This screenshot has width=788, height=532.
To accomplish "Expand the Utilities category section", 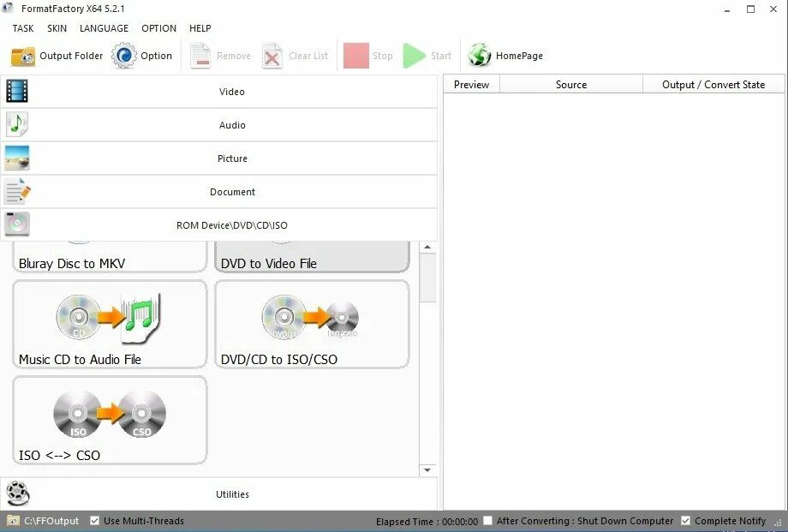I will pyautogui.click(x=219, y=493).
